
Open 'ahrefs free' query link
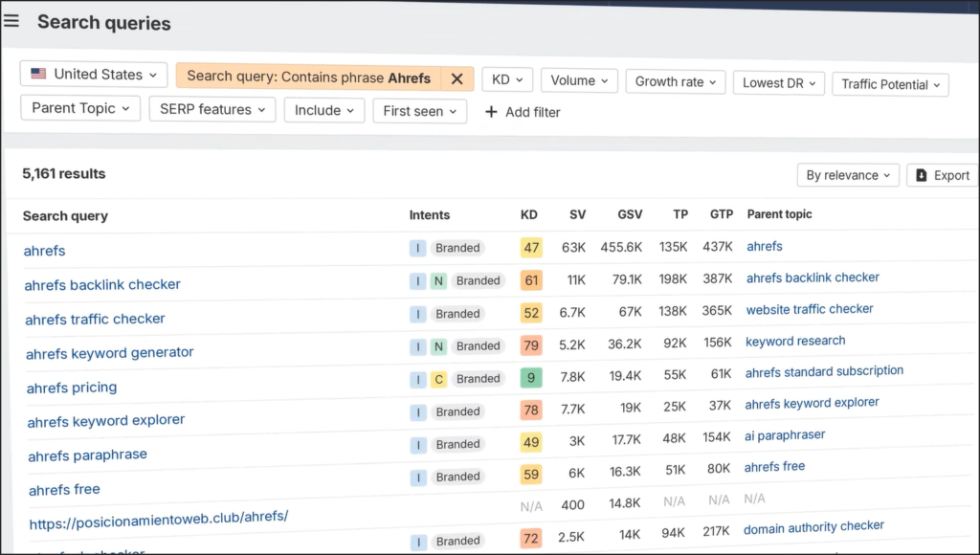pyautogui.click(x=64, y=489)
